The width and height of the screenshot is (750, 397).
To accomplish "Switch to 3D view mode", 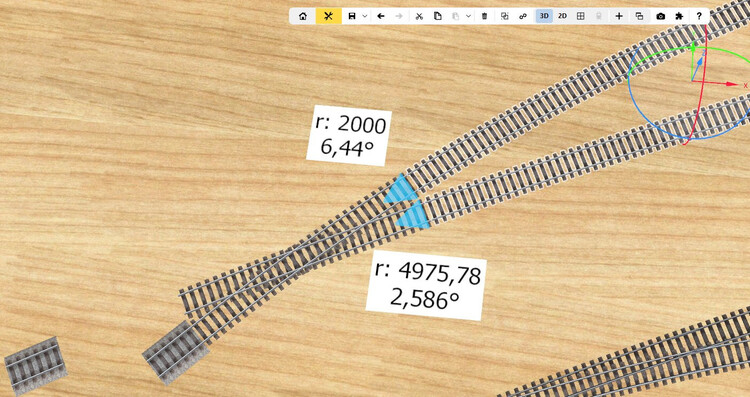I will (544, 16).
